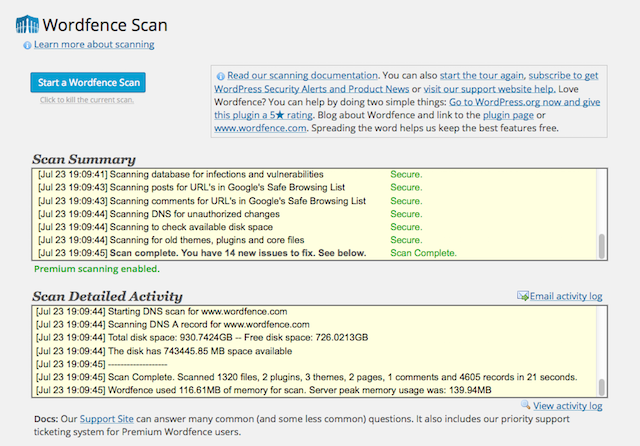Visit the www.wordfence.com link

point(260,128)
